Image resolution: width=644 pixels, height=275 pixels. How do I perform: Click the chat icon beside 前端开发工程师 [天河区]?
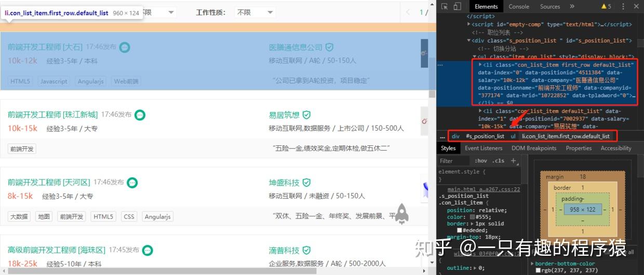tap(132, 183)
